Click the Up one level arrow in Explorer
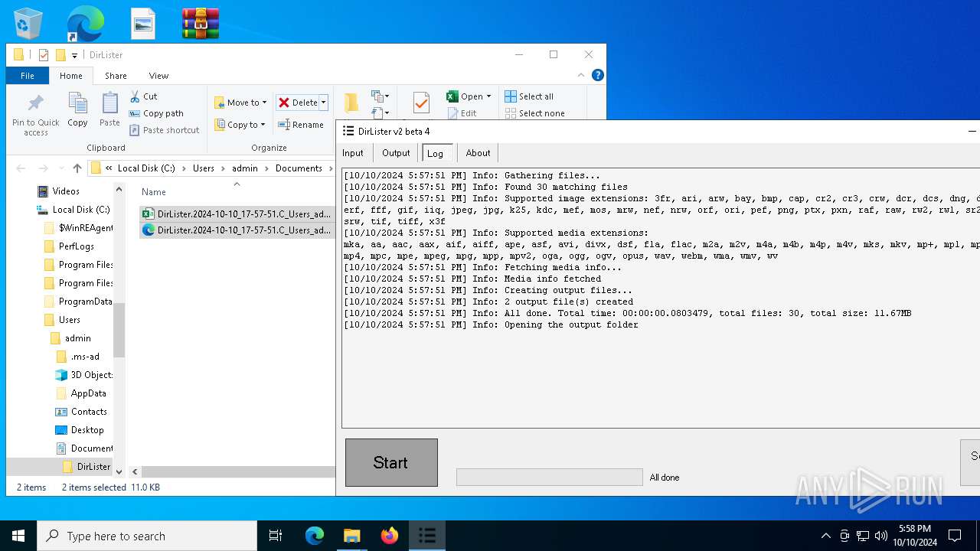Viewport: 980px width, 551px height. tap(77, 168)
